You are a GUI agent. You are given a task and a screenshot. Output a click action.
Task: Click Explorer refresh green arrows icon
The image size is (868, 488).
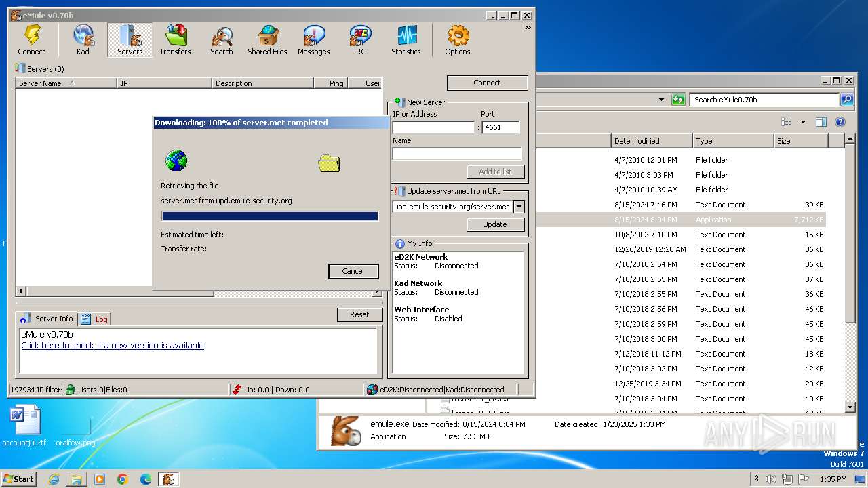678,100
